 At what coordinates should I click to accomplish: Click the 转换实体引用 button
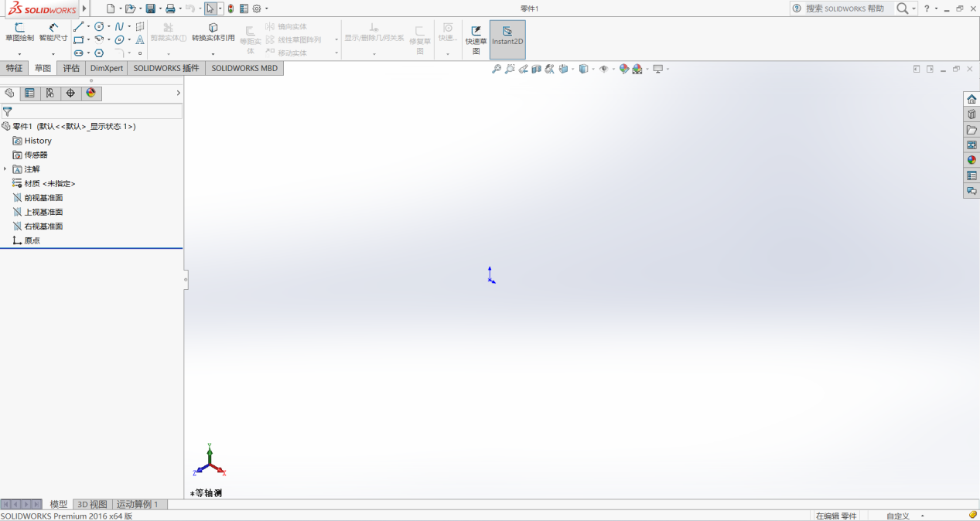pos(213,32)
